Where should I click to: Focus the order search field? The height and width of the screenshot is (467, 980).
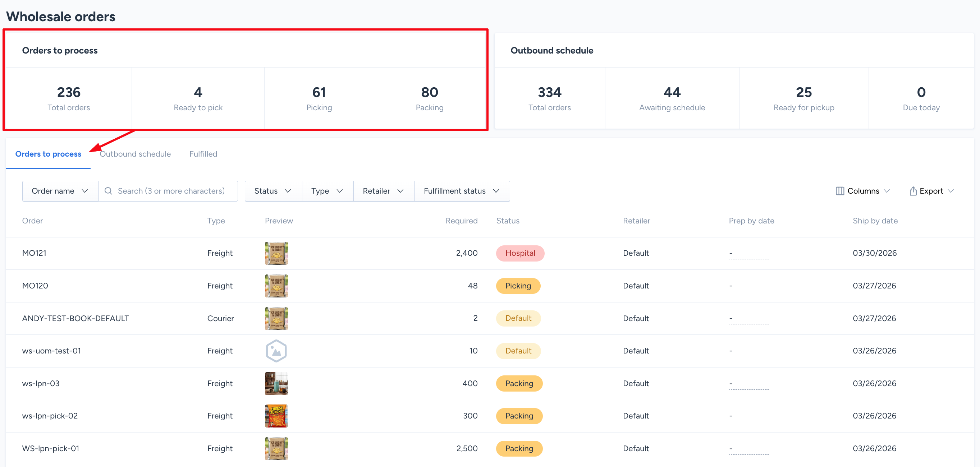(171, 191)
